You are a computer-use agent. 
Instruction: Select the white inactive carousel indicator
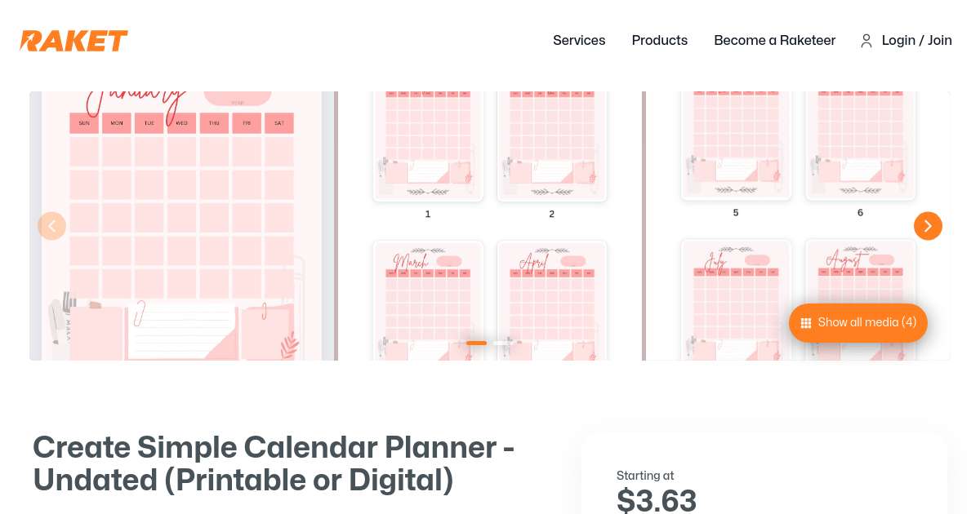point(502,343)
